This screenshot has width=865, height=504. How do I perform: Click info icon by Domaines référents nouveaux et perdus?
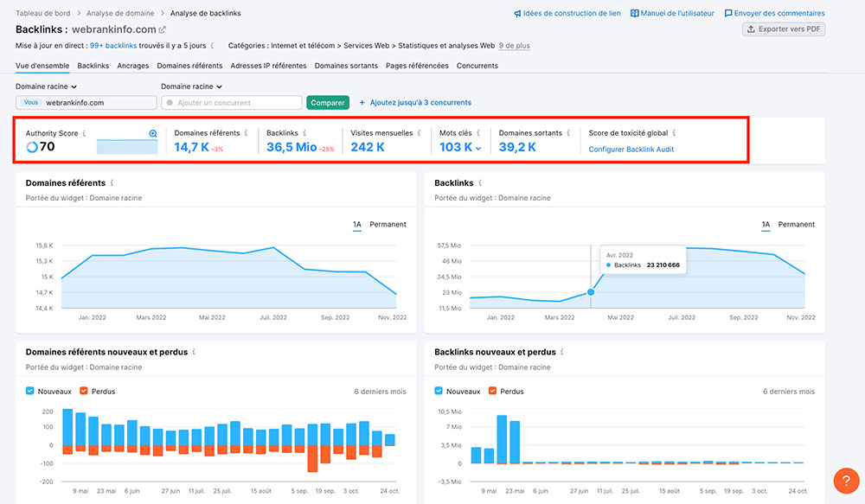pos(194,352)
